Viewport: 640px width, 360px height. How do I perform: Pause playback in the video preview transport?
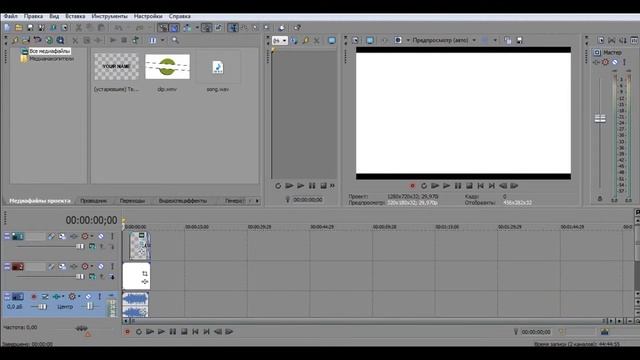[x=458, y=186]
